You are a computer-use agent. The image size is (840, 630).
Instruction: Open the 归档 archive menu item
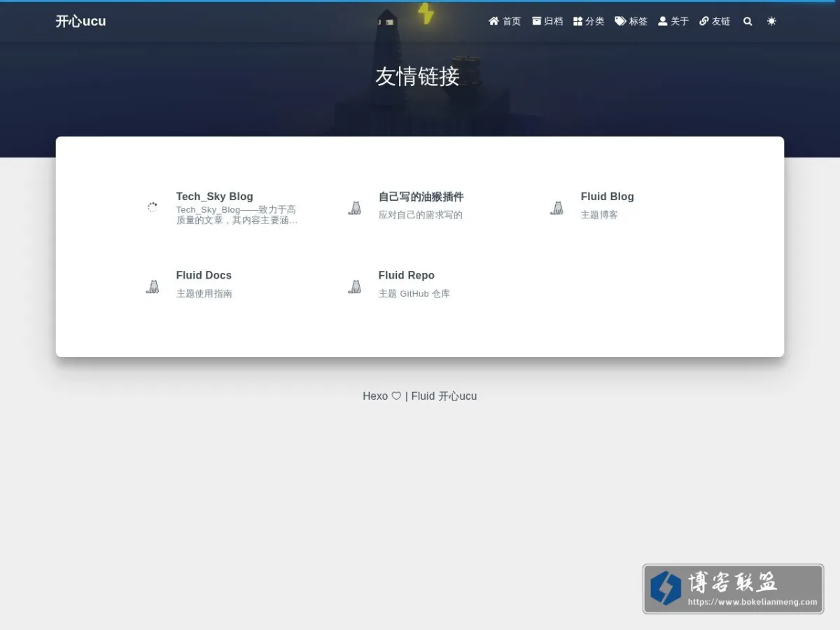547,22
